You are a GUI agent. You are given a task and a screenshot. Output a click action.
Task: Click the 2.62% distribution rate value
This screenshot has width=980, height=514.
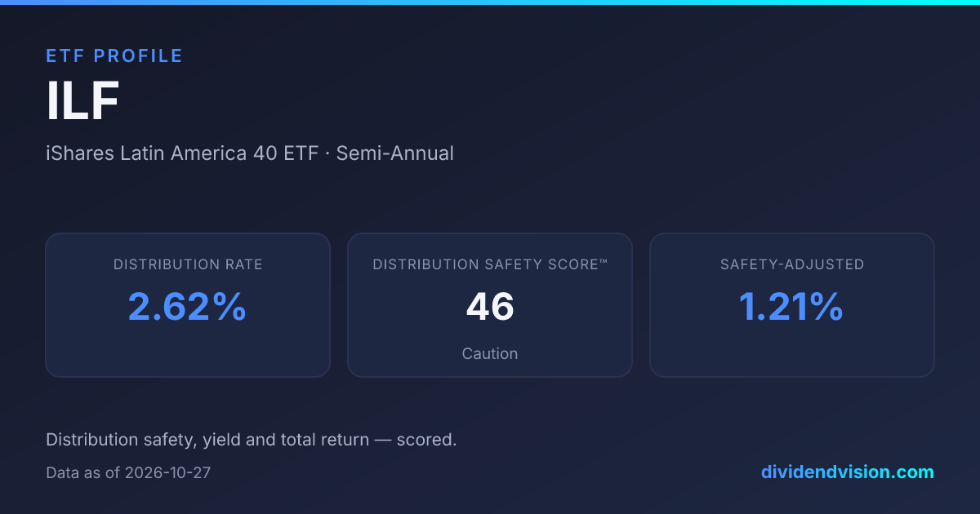188,307
